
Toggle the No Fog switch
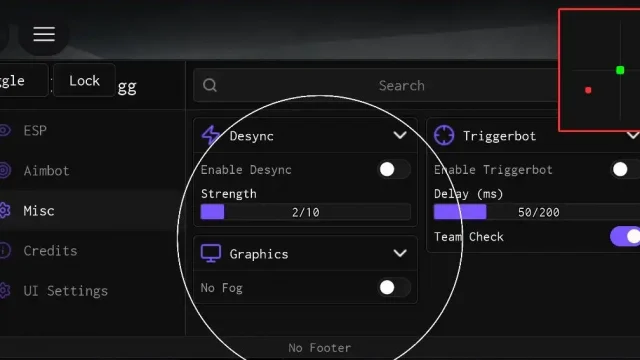[394, 288]
